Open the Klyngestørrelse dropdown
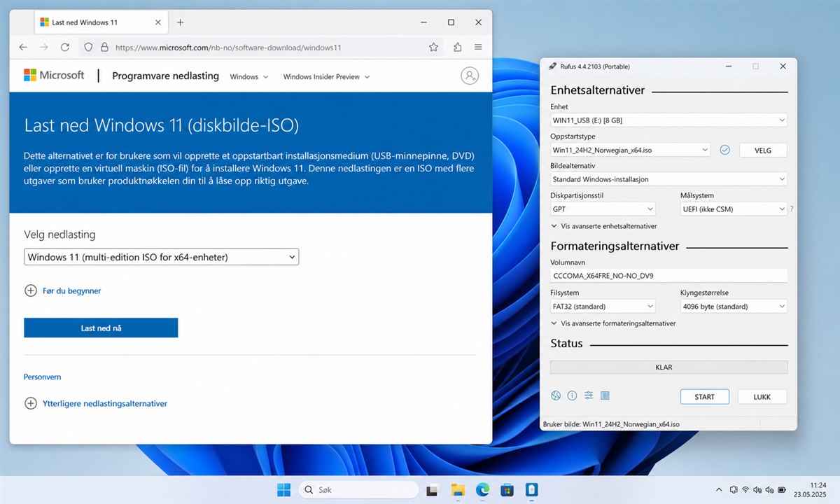840x504 pixels. [x=734, y=307]
